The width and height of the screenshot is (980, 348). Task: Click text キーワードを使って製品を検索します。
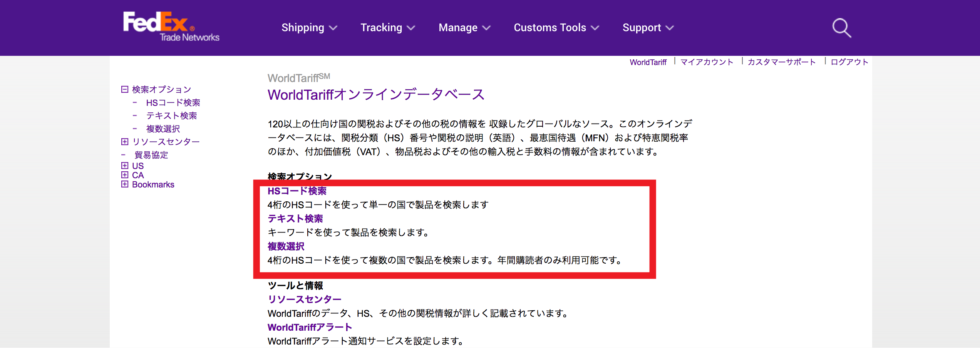(348, 233)
